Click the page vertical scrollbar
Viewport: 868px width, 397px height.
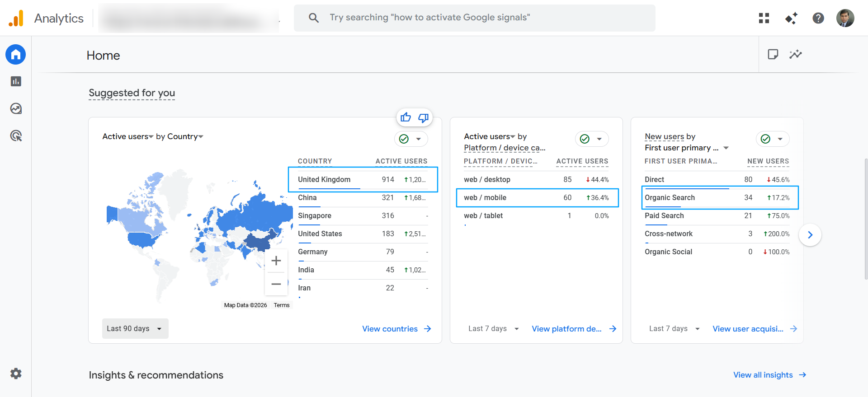[866, 219]
